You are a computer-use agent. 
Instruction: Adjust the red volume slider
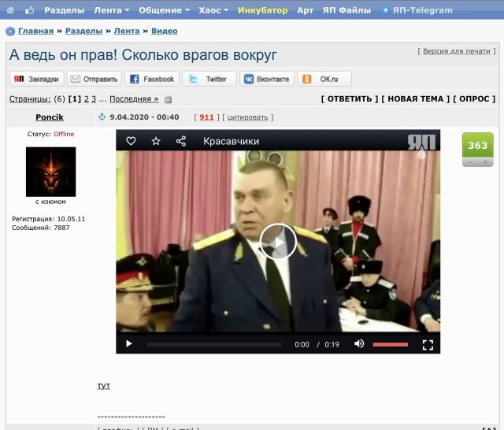click(x=391, y=344)
